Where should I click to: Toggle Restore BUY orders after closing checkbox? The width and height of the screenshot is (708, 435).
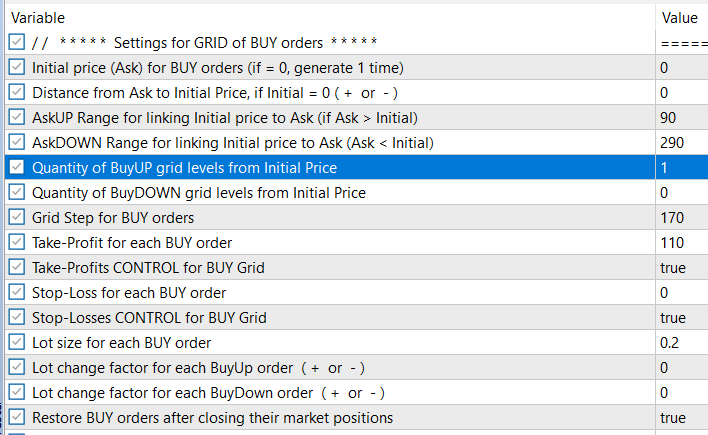coord(16,417)
